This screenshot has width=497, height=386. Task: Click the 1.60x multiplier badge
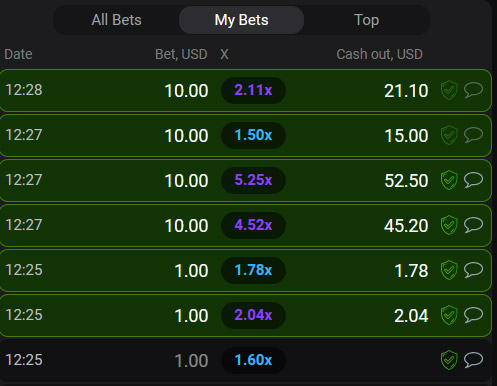click(253, 360)
